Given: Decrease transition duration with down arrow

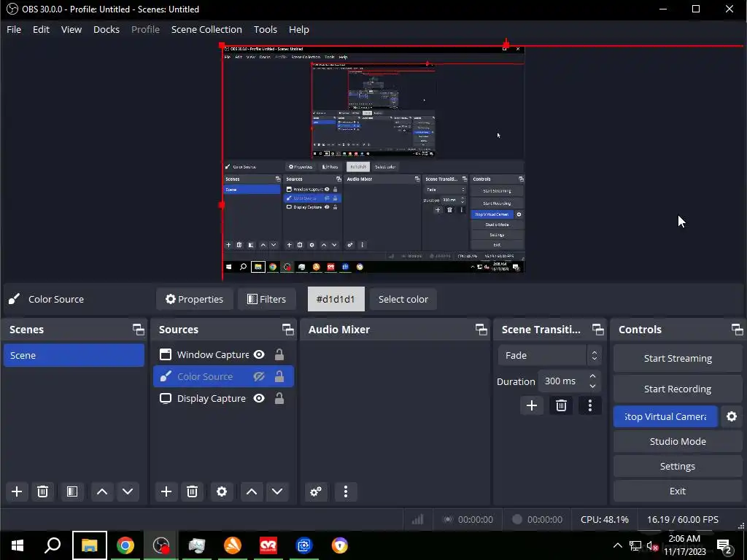Looking at the screenshot, I should click(x=592, y=386).
